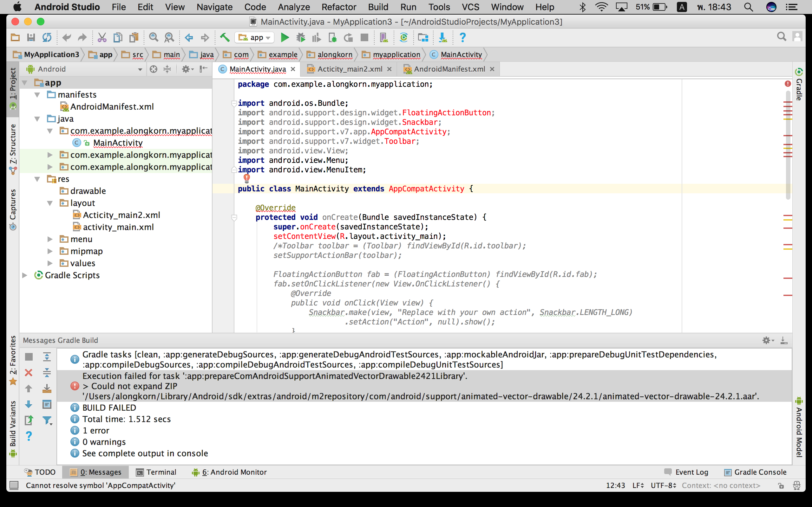Click the SDK Manager download icon

click(442, 38)
